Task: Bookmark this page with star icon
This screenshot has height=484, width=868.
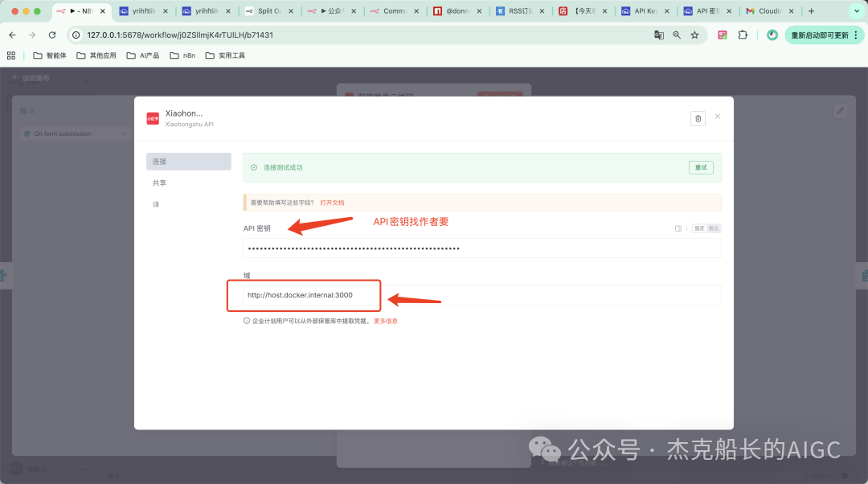Action: pos(694,35)
